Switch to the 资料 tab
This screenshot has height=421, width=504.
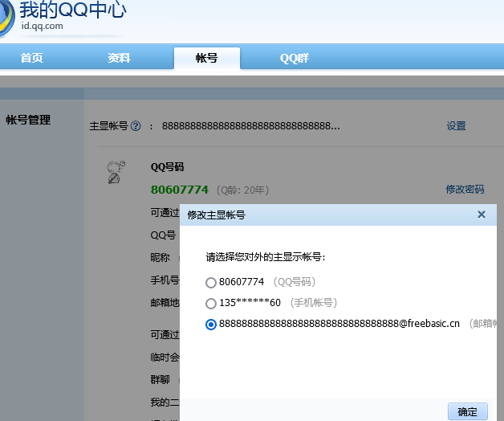[119, 58]
